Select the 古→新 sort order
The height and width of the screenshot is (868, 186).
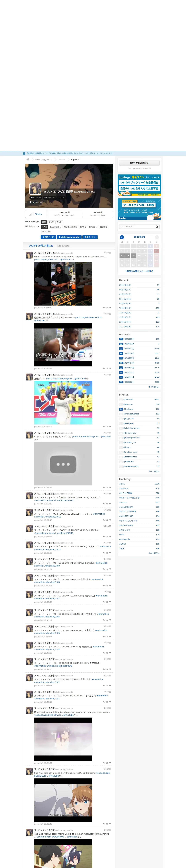click(x=59, y=222)
